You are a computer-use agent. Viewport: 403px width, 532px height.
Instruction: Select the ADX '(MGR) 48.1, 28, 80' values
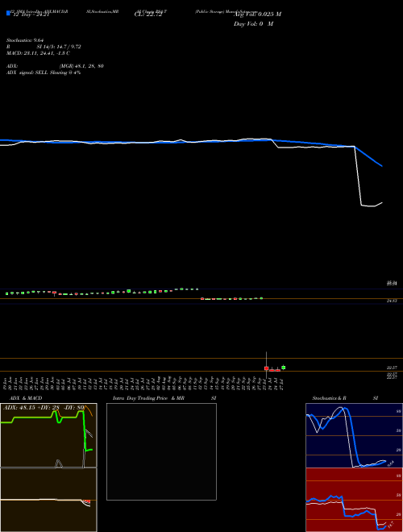click(x=81, y=66)
